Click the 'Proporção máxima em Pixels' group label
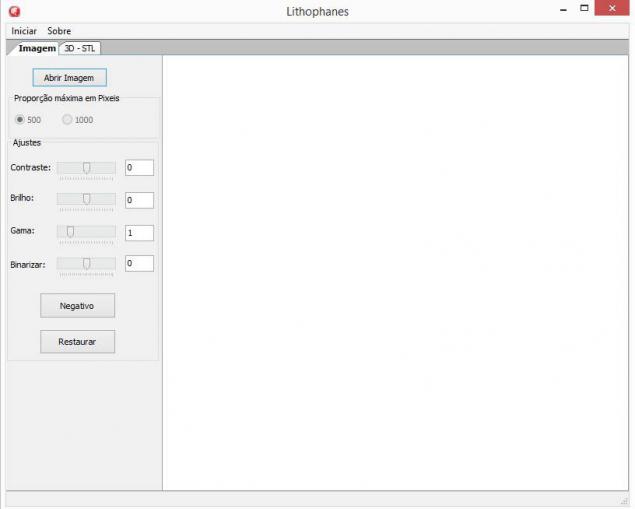The width and height of the screenshot is (635, 509). tap(67, 98)
